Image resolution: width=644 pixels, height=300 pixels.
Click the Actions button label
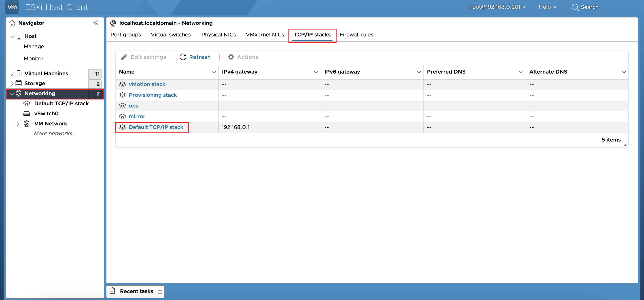pos(248,57)
